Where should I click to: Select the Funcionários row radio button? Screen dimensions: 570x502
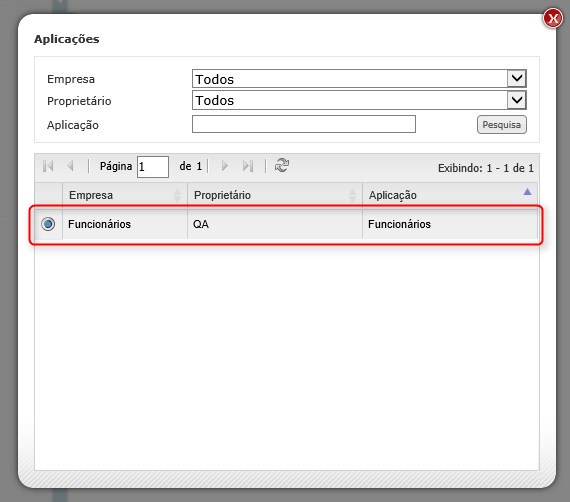tap(48, 224)
